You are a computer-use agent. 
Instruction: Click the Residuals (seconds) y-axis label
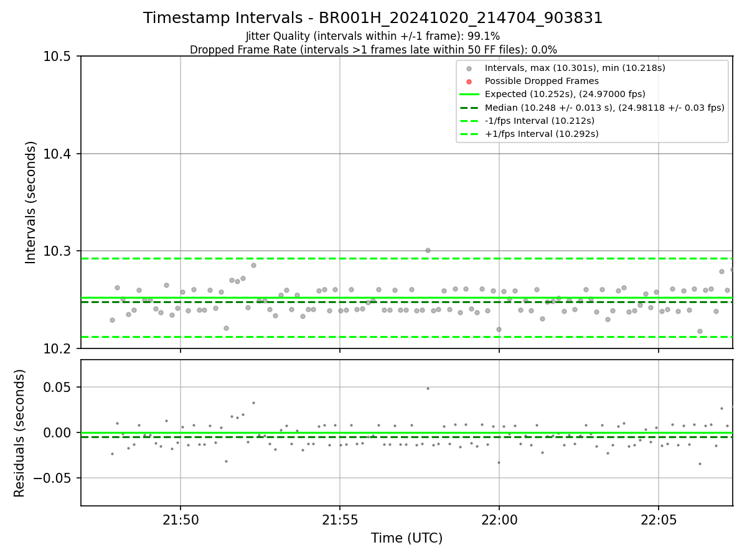pos(19,433)
